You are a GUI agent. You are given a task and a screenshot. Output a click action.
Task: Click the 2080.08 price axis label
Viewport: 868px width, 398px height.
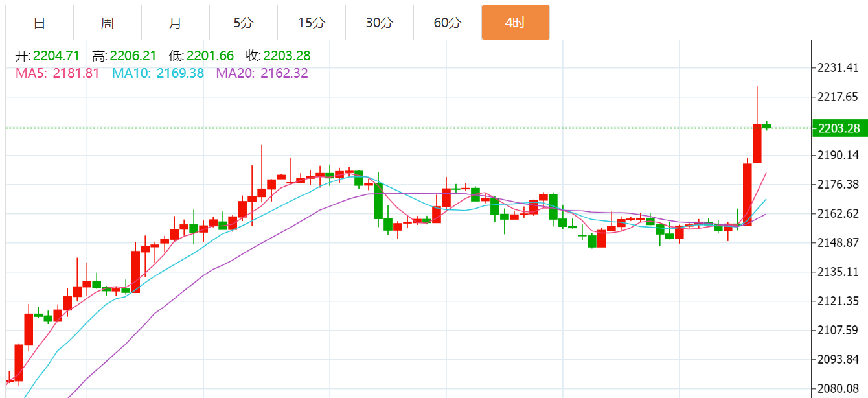coord(838,388)
